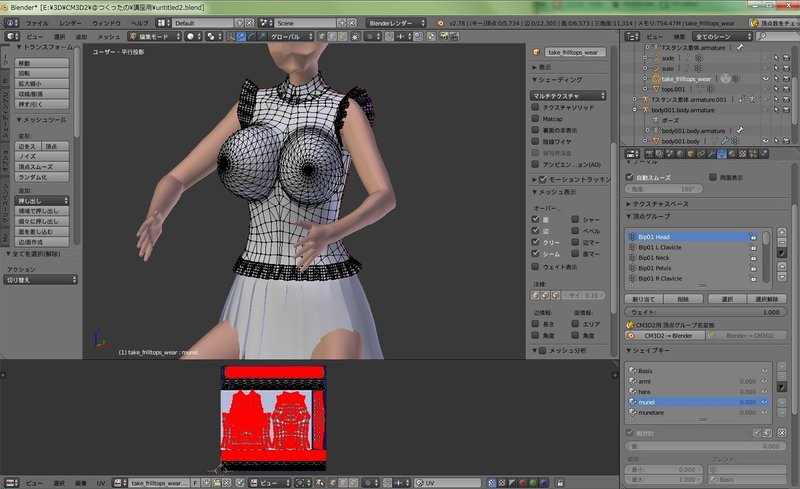Enable the Matcap checkbox
The width and height of the screenshot is (800, 489).
537,118
